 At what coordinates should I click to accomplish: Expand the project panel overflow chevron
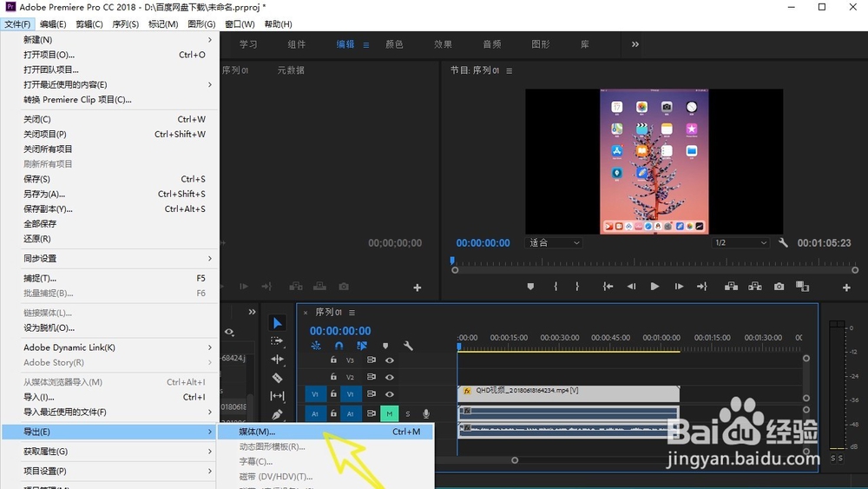click(252, 312)
